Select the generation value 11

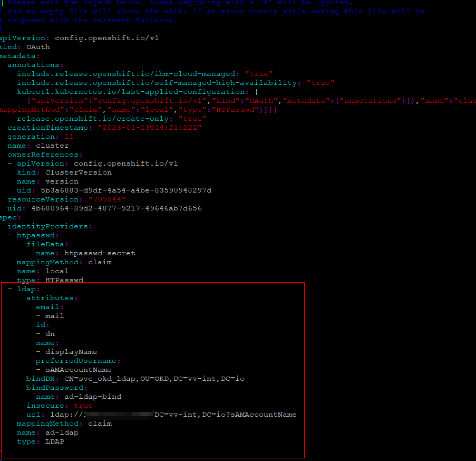69,137
